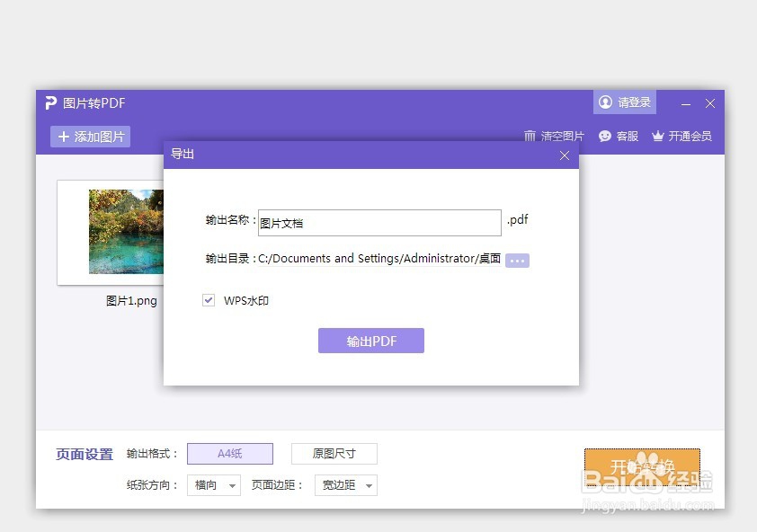757x532 pixels.
Task: Minimize the 图片转PDF window
Action: [686, 103]
